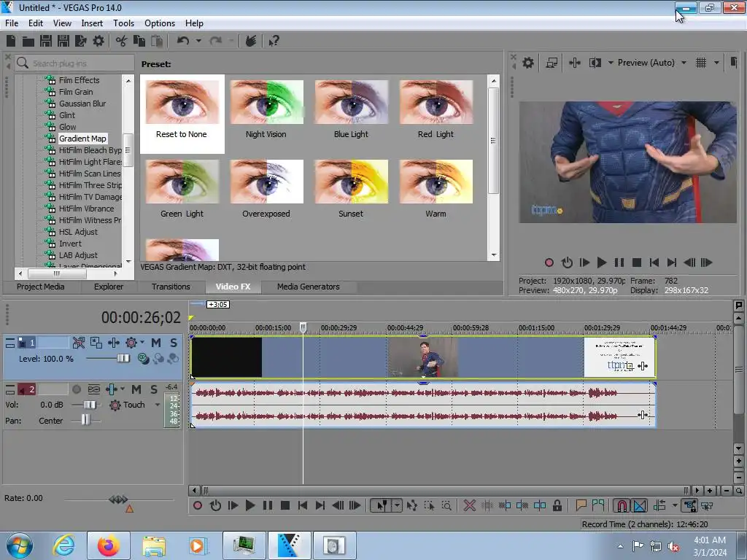Click the New project icon in toolbar
The height and width of the screenshot is (560, 747).
(10, 41)
